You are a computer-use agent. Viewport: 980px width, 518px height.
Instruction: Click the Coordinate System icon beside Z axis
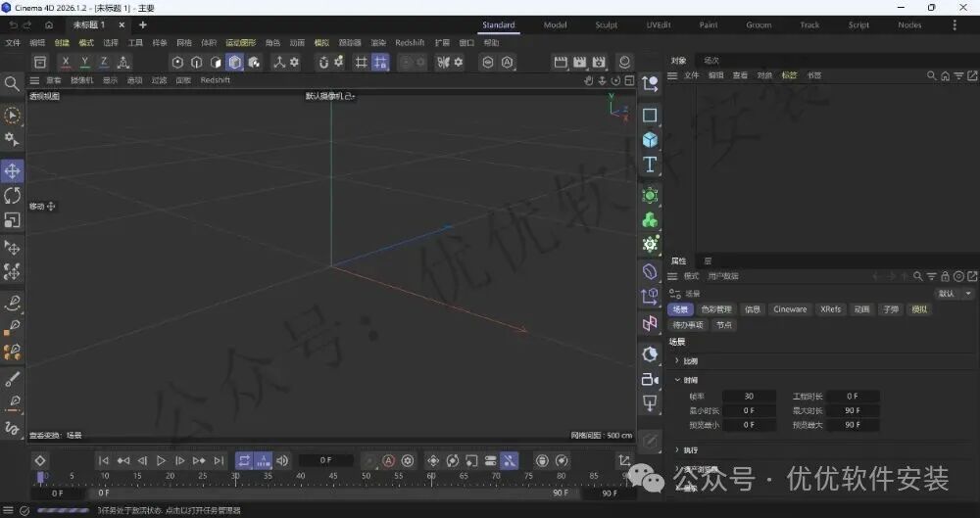point(123,62)
